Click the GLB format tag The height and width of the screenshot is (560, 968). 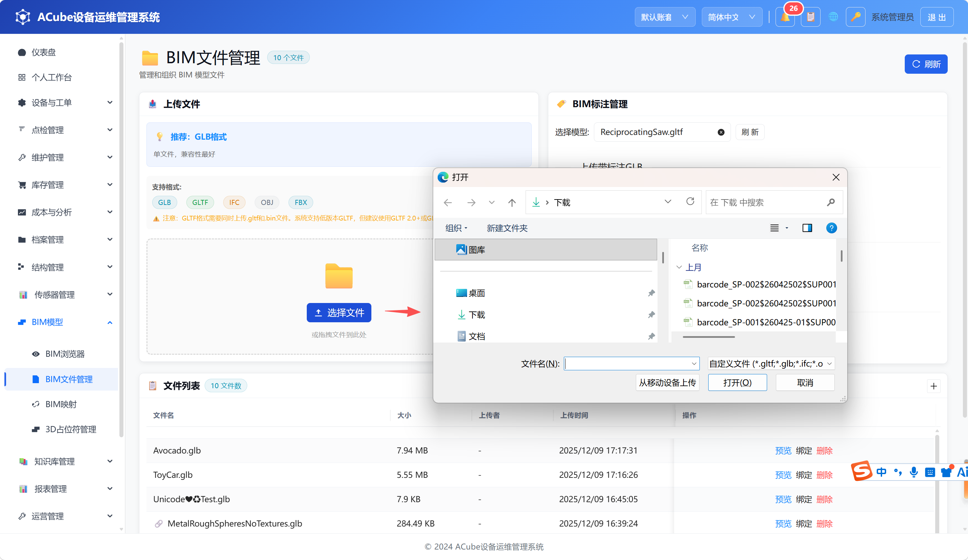pyautogui.click(x=164, y=203)
